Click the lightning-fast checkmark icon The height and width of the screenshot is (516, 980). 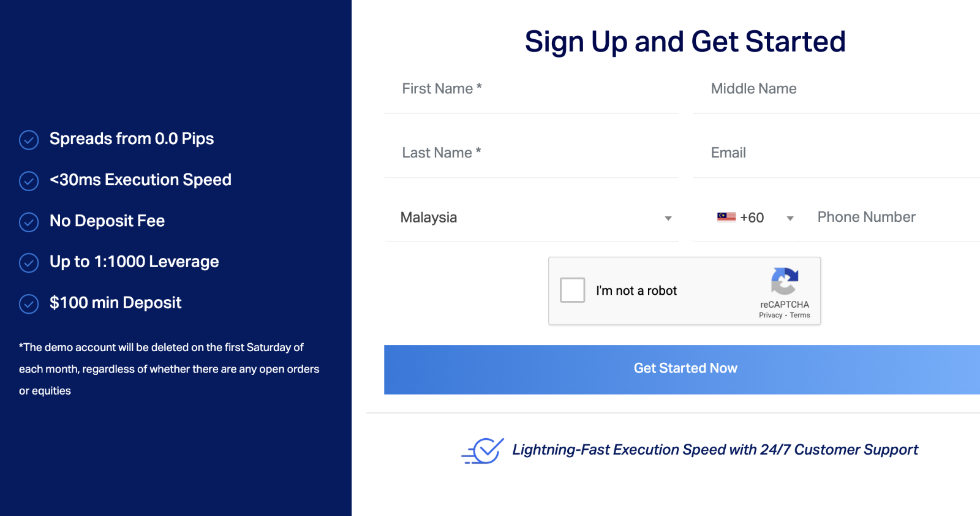point(483,451)
